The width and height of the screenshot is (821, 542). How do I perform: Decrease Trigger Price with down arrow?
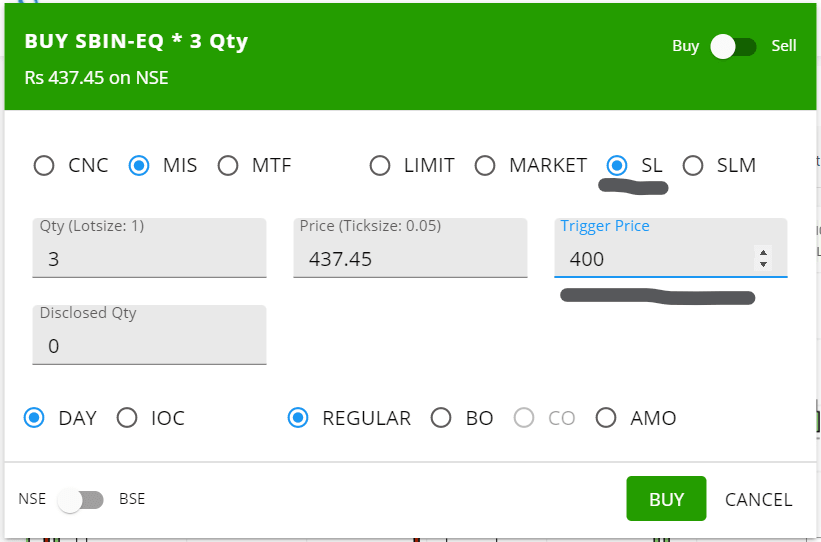click(763, 264)
